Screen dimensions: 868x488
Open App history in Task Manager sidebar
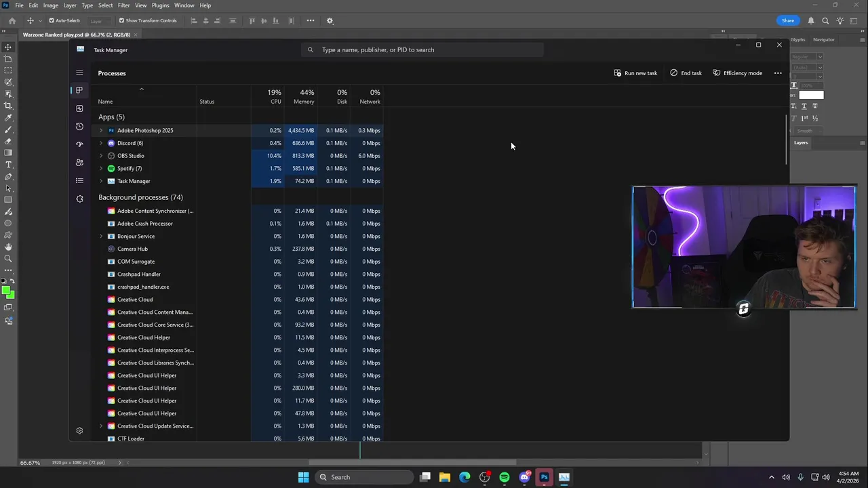click(79, 127)
